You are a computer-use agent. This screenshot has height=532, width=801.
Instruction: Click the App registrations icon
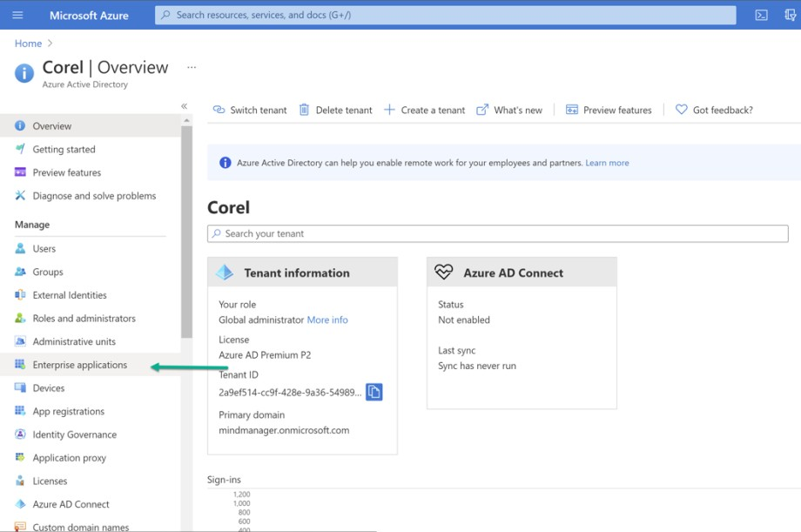(x=20, y=411)
